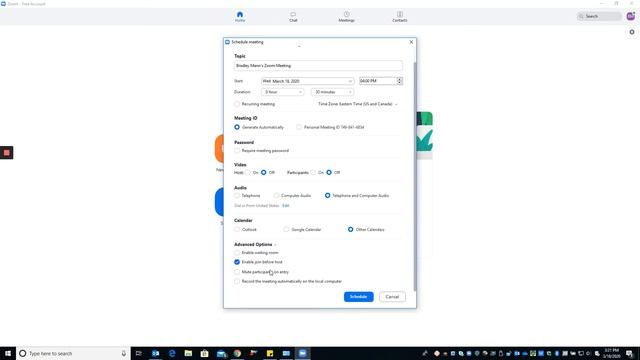Set Host video to Off
Viewport: 640px width, 360px height.
264,173
